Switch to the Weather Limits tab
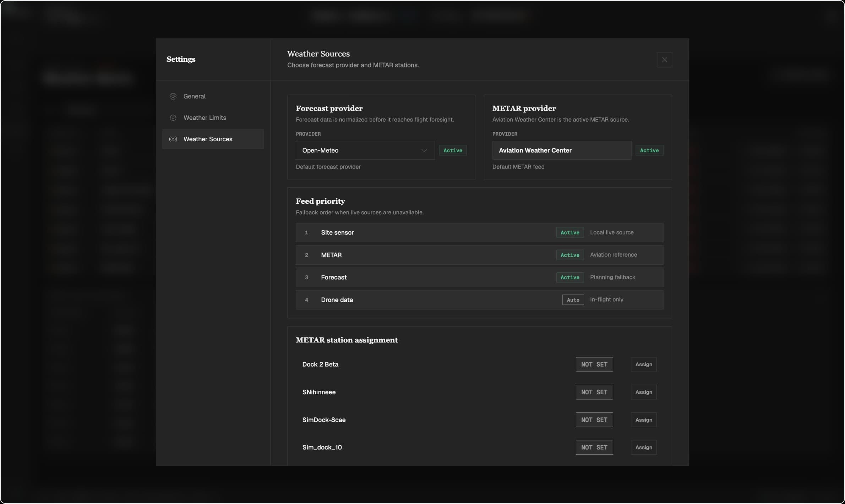This screenshot has height=504, width=845. (213, 117)
